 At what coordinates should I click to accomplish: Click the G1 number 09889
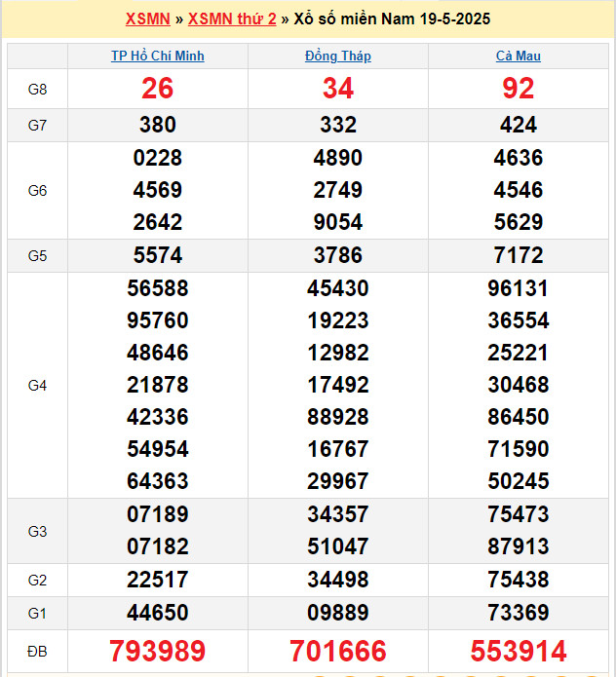pos(338,613)
